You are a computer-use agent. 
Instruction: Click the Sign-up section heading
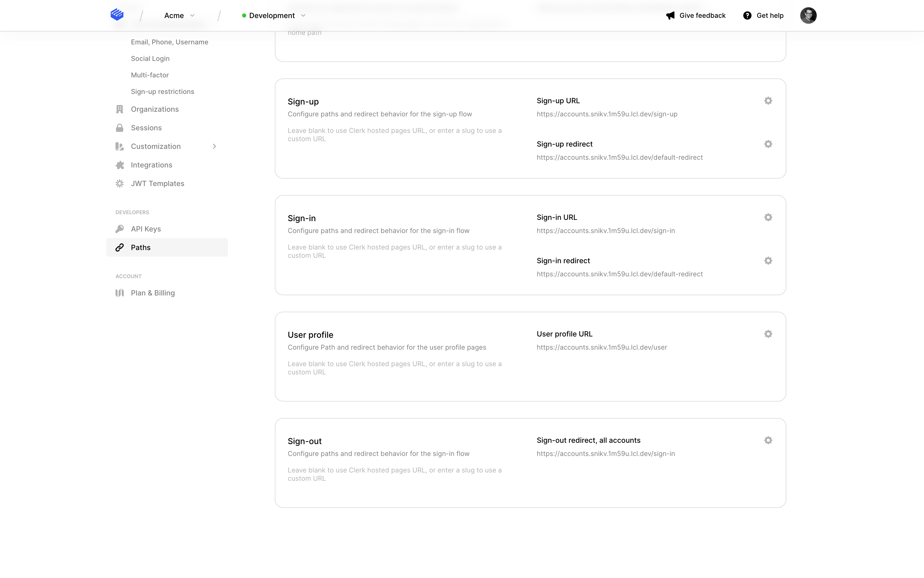303,102
